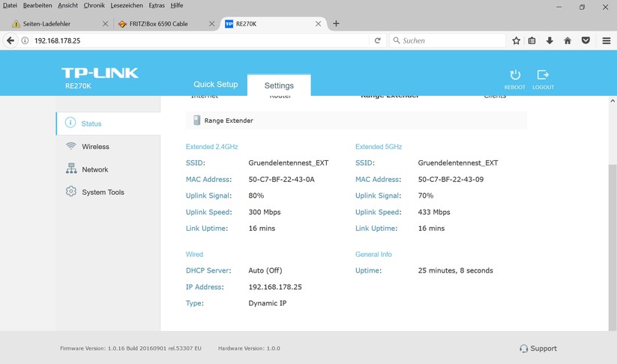The height and width of the screenshot is (364, 617).
Task: Select the Status sidebar item
Action: pos(91,124)
